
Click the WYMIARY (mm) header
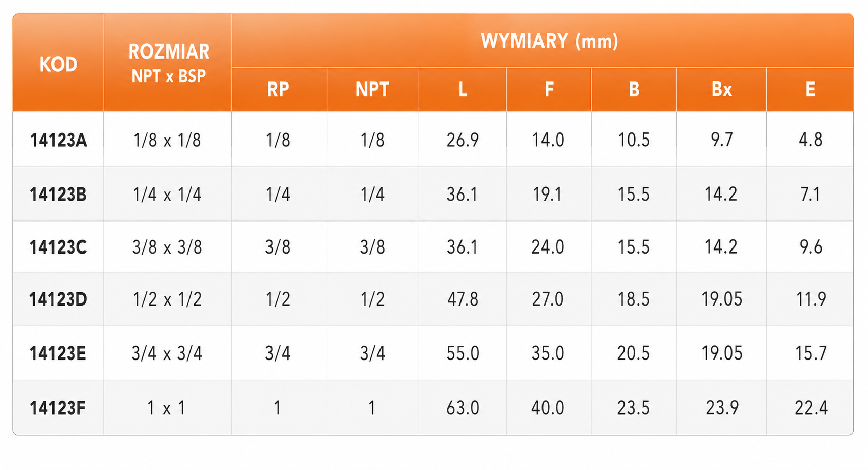point(549,41)
